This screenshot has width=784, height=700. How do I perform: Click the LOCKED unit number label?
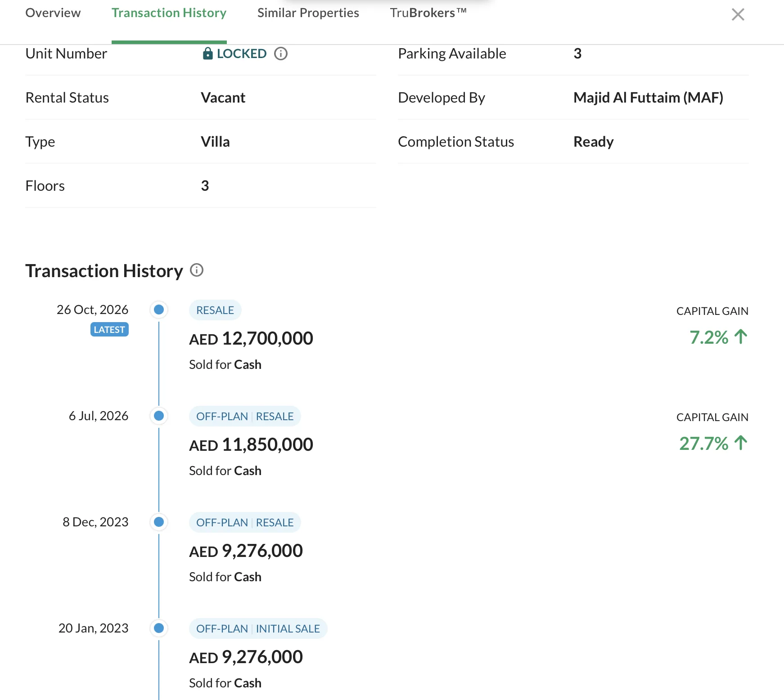pyautogui.click(x=241, y=54)
